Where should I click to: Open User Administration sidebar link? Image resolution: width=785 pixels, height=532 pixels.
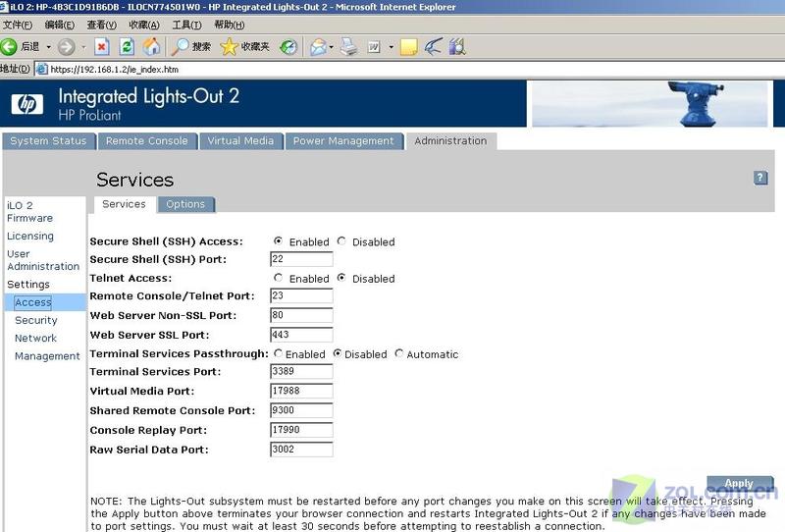pos(43,260)
